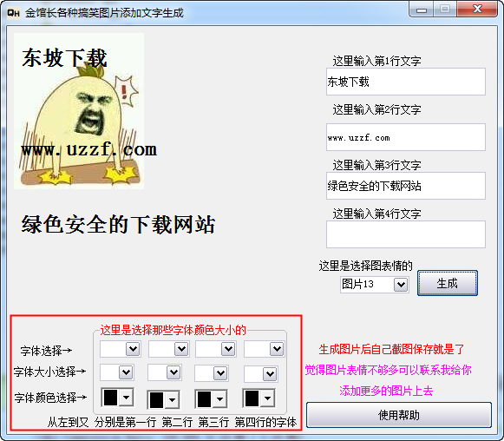Click the first line text input field
Viewport: 504px width, 441px height.
point(406,82)
